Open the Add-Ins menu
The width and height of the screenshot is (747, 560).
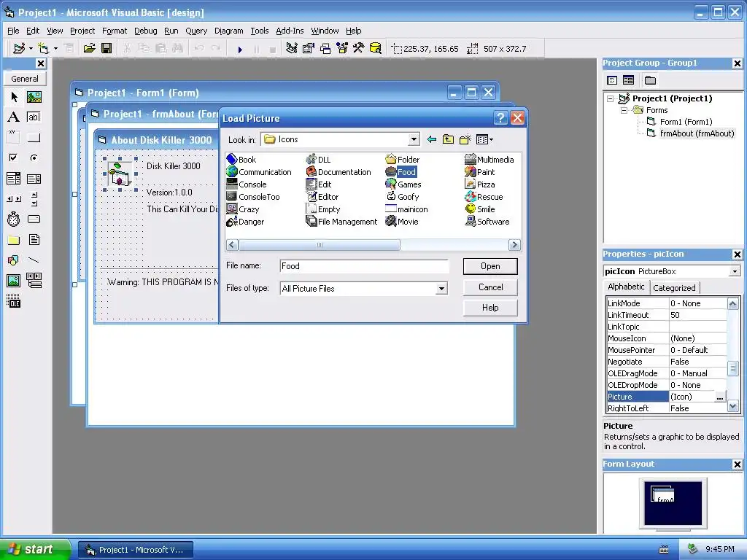point(290,31)
